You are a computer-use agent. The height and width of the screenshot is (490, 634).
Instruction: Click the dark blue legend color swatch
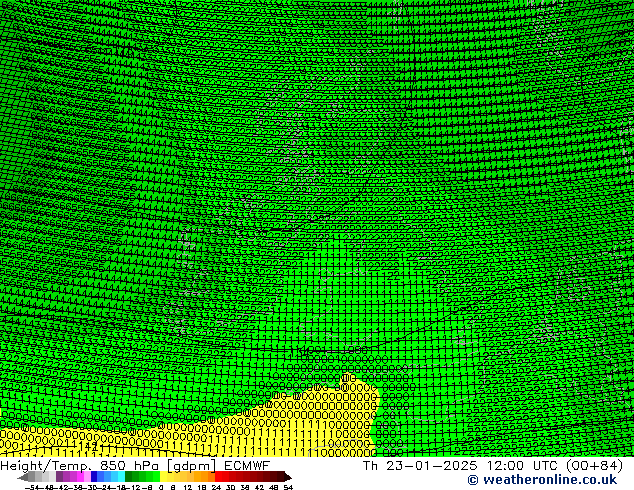click(94, 477)
